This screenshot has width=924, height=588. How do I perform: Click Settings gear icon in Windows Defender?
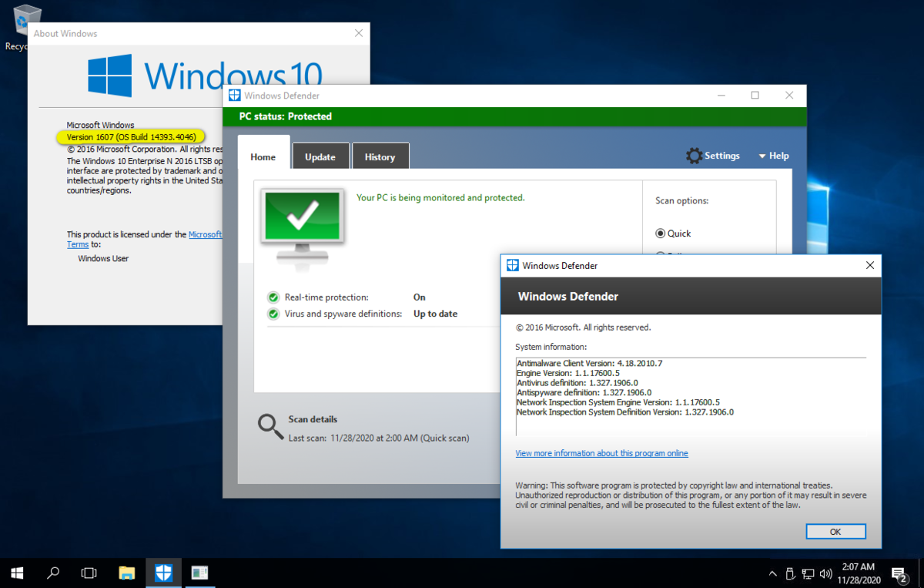(x=694, y=156)
